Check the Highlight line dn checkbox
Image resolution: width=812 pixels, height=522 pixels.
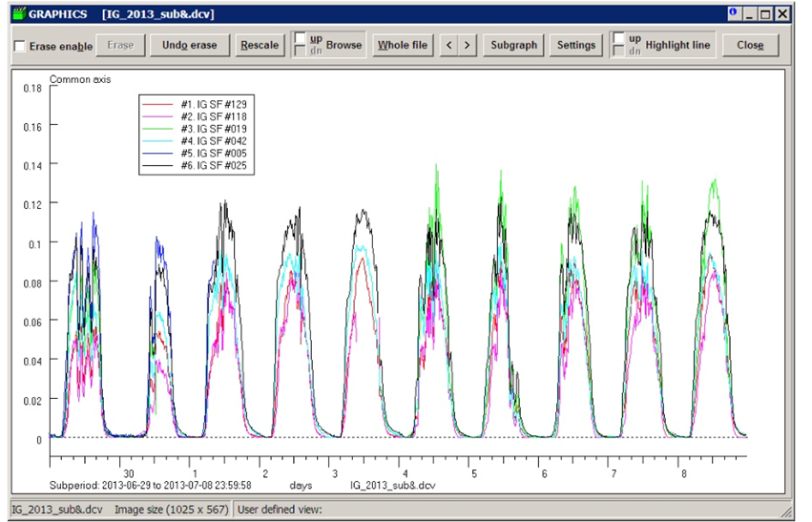pos(618,52)
